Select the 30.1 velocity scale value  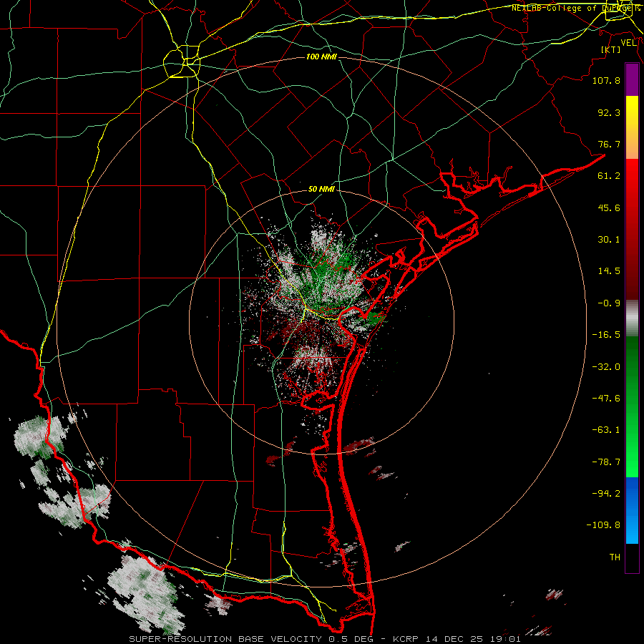tap(609, 240)
